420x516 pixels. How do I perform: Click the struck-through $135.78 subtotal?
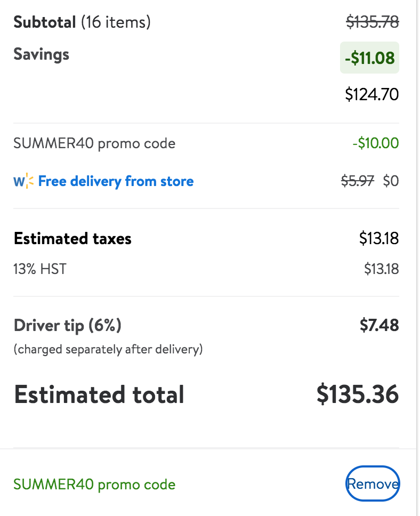point(372,22)
